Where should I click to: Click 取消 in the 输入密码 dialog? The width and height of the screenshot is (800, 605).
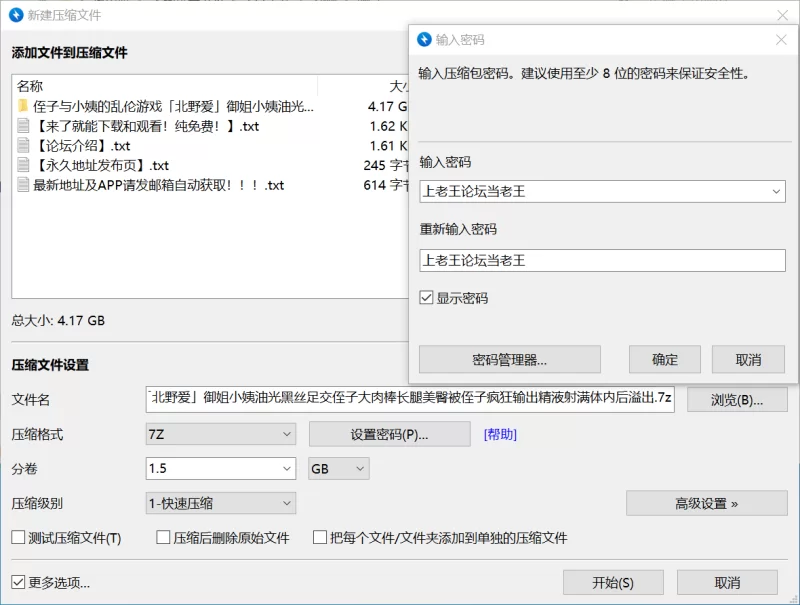click(748, 360)
